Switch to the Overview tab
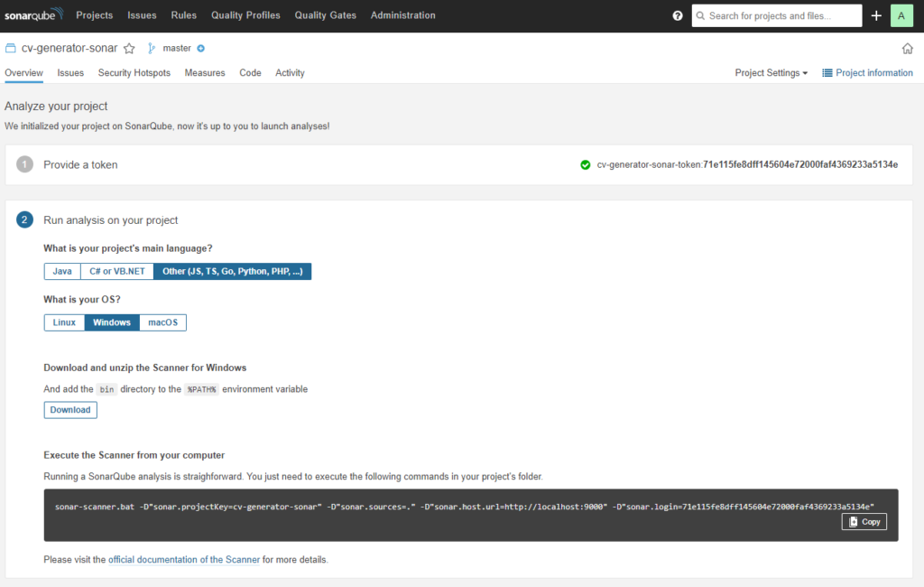924x587 pixels. coord(23,73)
